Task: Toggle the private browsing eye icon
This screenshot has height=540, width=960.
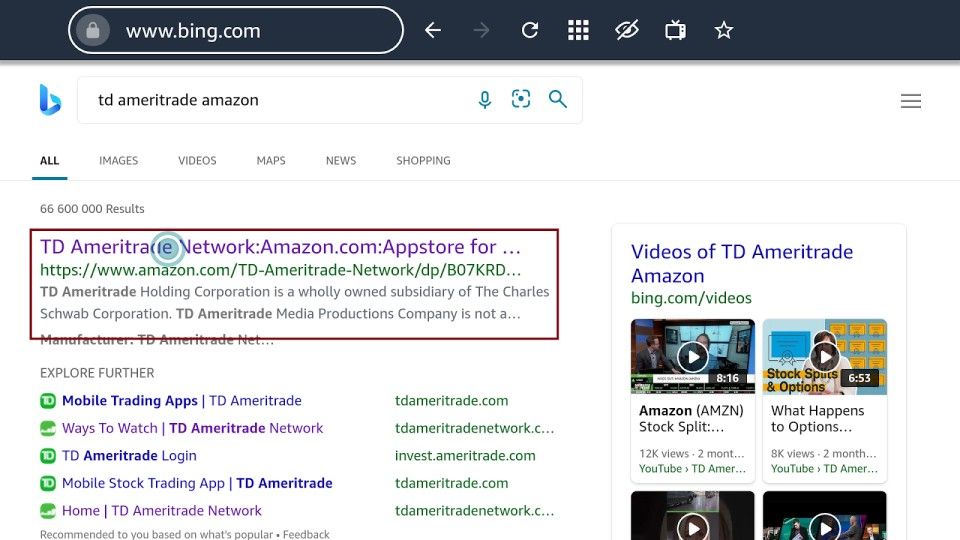Action: pos(627,30)
